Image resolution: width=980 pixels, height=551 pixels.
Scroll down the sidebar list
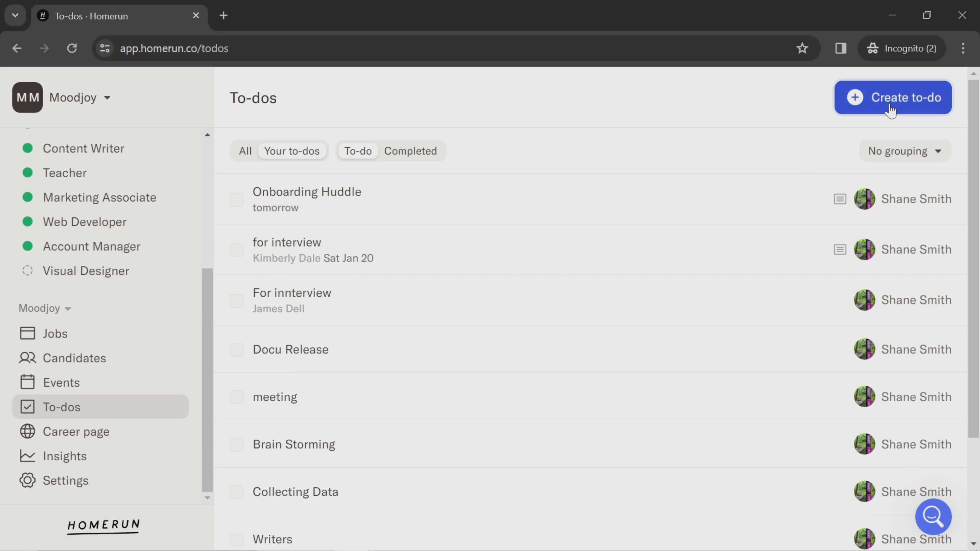(x=207, y=498)
